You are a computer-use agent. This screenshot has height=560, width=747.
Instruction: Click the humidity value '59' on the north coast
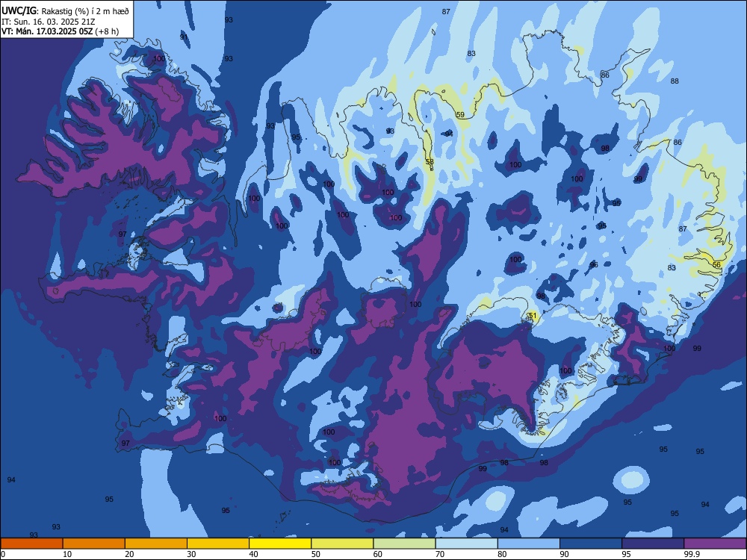click(460, 115)
